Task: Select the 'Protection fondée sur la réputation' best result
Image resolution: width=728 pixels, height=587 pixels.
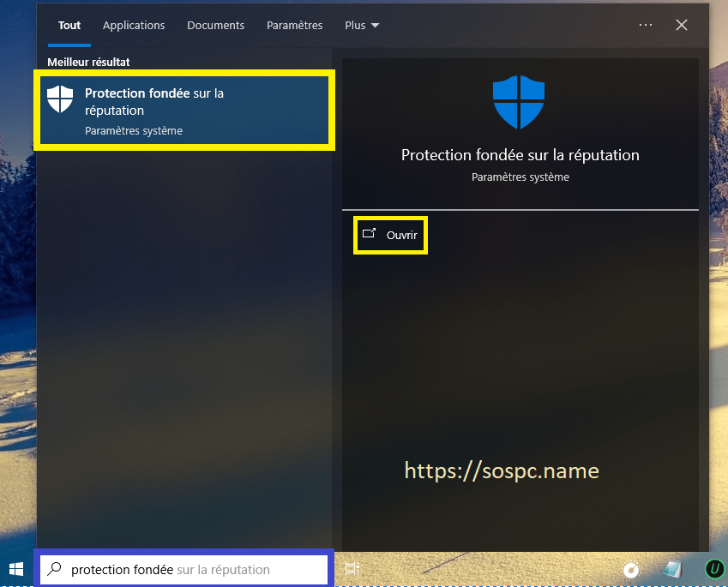Action: click(x=184, y=111)
